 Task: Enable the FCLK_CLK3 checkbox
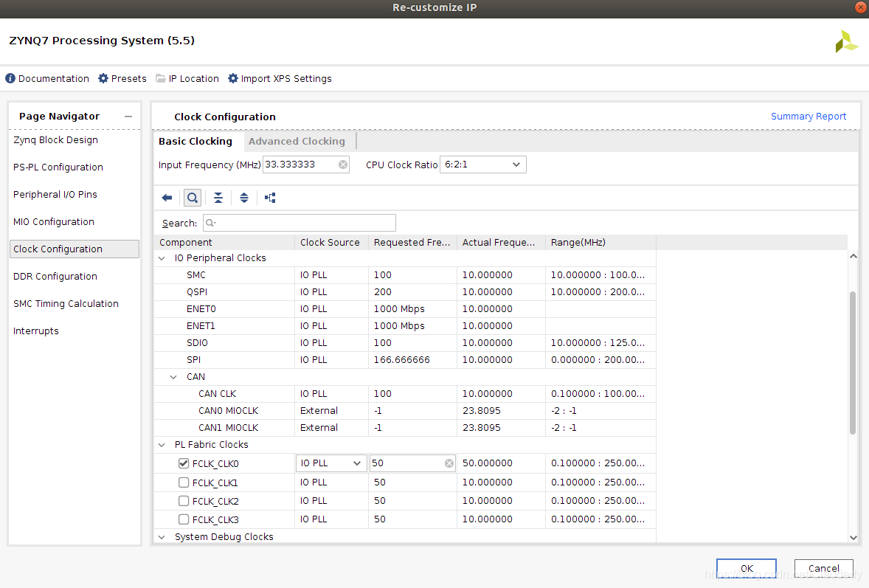(184, 519)
